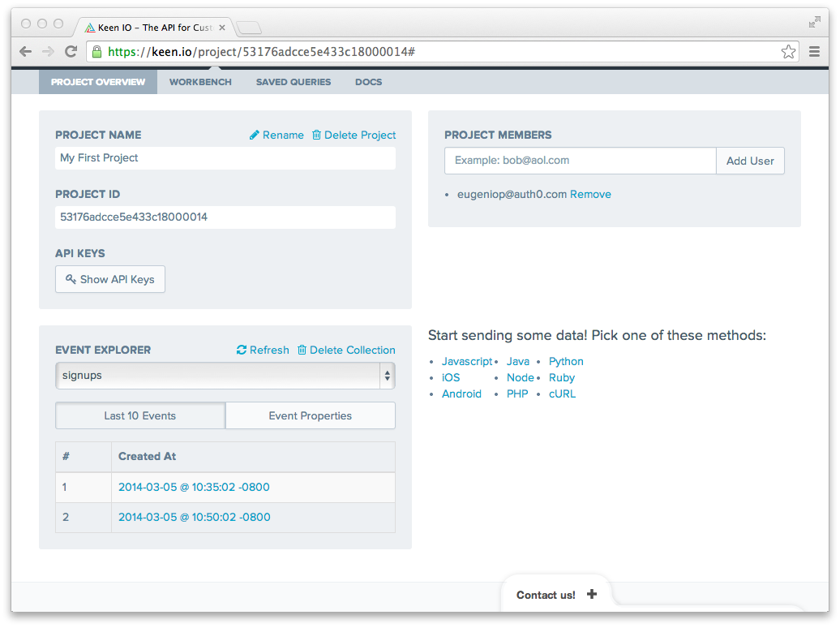Bookmark the page with the star icon
Viewport: 840px width, 628px height.
(x=788, y=51)
